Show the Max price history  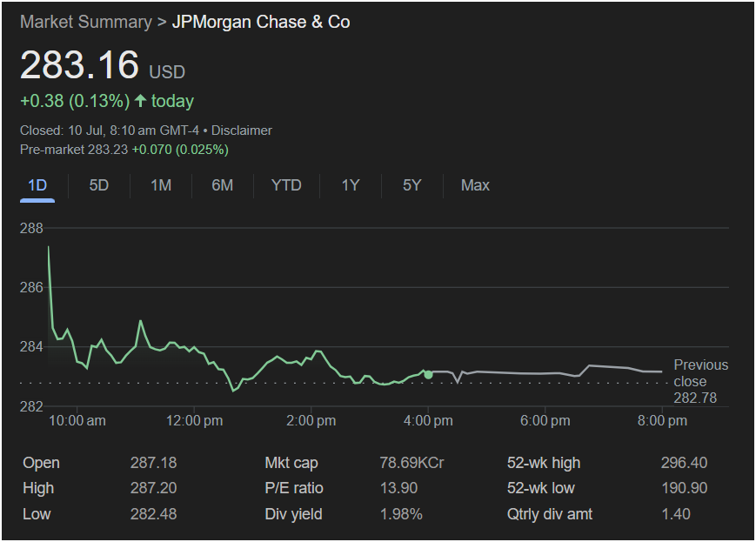tap(475, 185)
